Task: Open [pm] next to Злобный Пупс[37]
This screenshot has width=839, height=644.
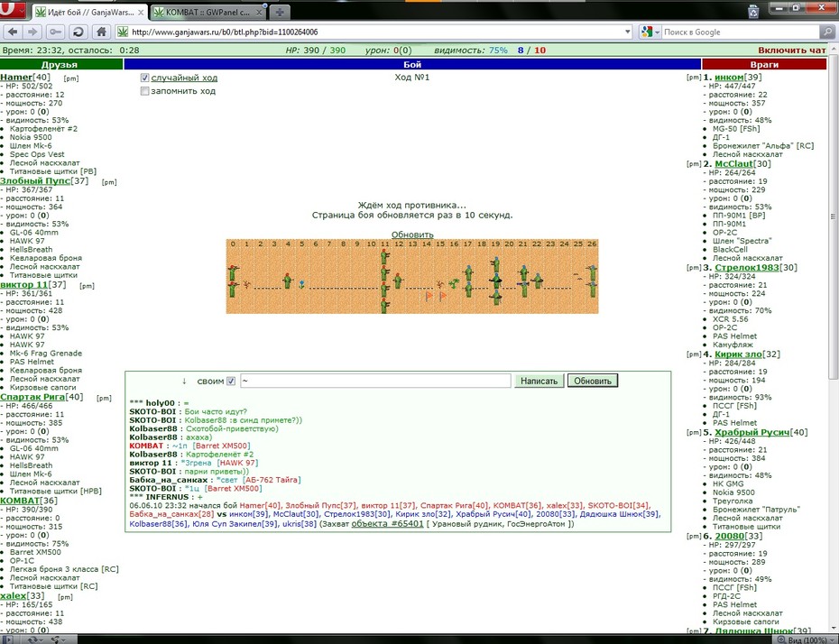Action: pos(108,182)
